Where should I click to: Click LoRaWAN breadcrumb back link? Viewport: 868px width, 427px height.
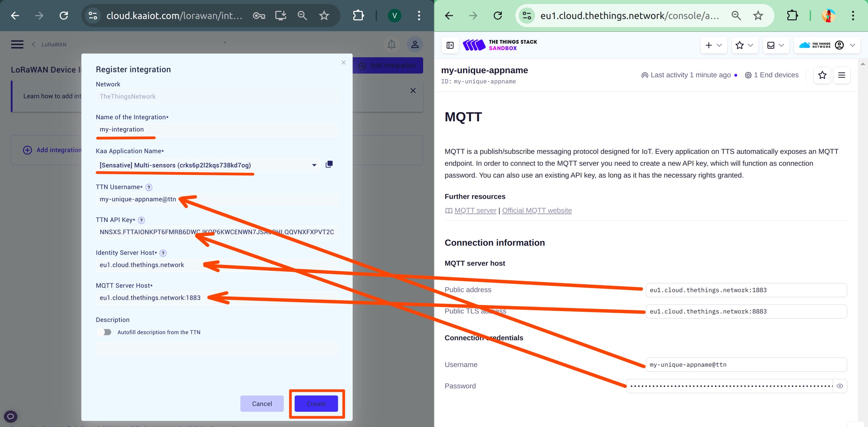[x=50, y=44]
